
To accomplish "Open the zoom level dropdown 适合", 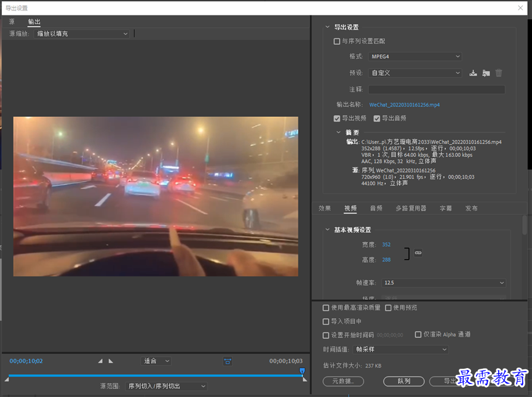I will (156, 361).
